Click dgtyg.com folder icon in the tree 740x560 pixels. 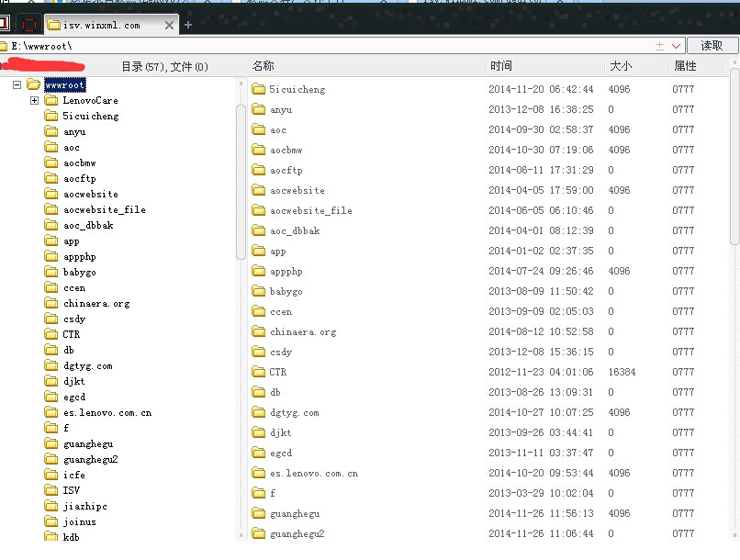(x=51, y=365)
